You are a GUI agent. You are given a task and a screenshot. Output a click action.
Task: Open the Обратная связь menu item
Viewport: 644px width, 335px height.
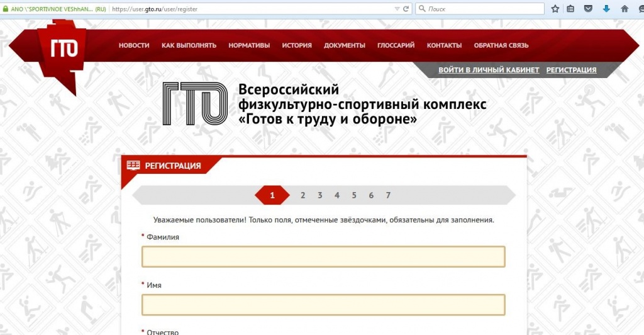click(x=501, y=45)
